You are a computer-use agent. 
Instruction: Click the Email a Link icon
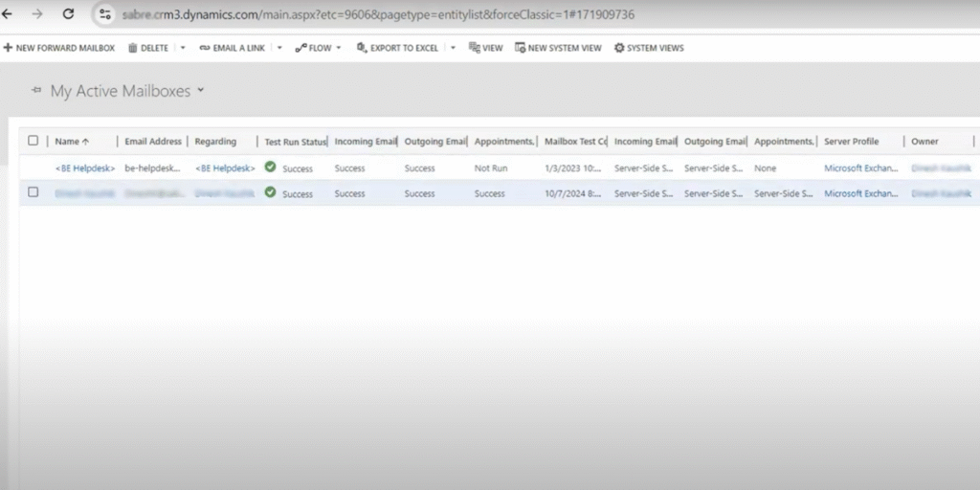click(203, 48)
